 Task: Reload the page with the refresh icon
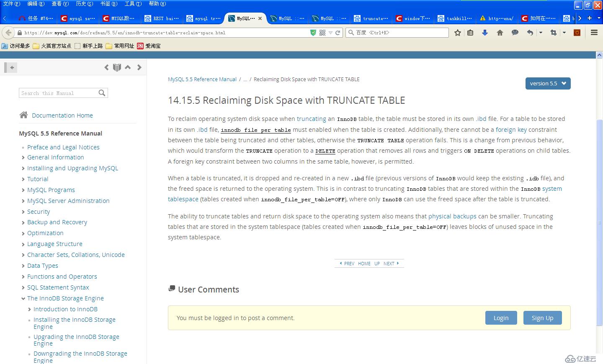[x=338, y=33]
